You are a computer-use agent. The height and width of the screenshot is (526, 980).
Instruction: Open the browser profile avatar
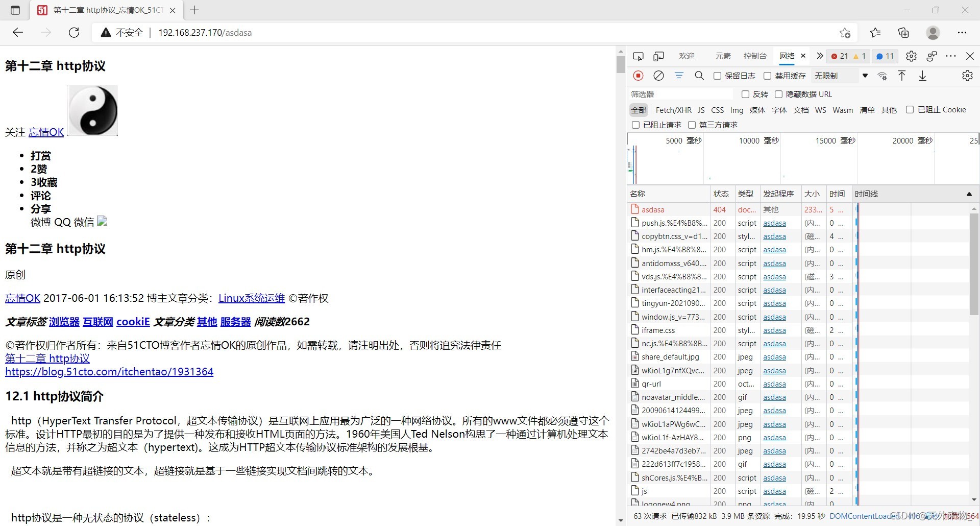tap(933, 33)
